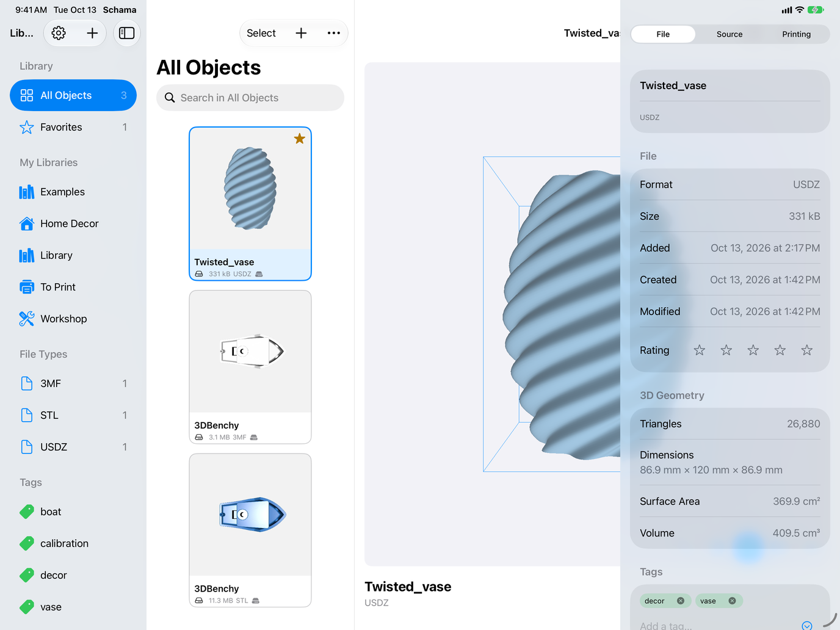This screenshot has height=630, width=840.
Task: Remove the decor tag from Twisted_vase
Action: pos(681,601)
